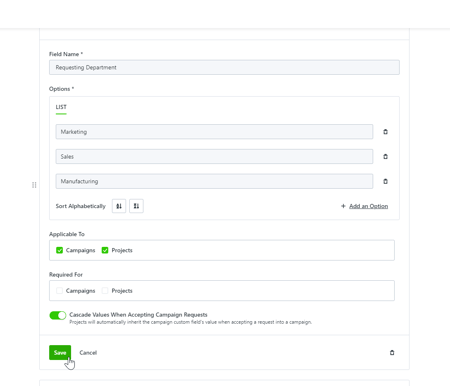
Task: Delete the Sales option with trash icon
Action: (x=385, y=156)
